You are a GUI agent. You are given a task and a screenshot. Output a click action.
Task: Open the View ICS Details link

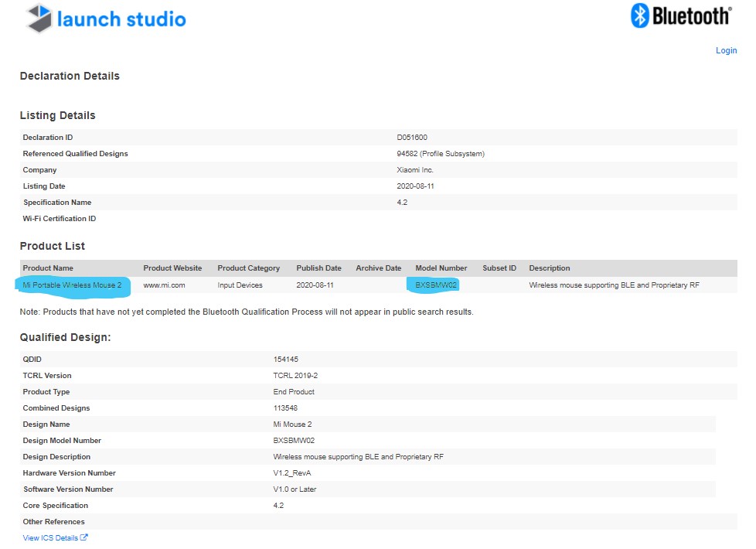pos(50,537)
